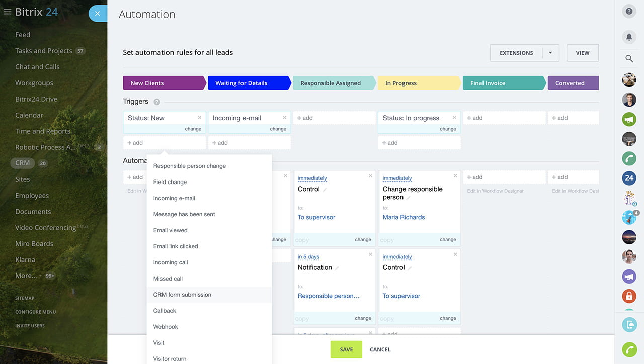Viewport: 644px width, 364px height.
Task: Choose Incoming e-mail from trigger menu
Action: [x=209, y=198]
